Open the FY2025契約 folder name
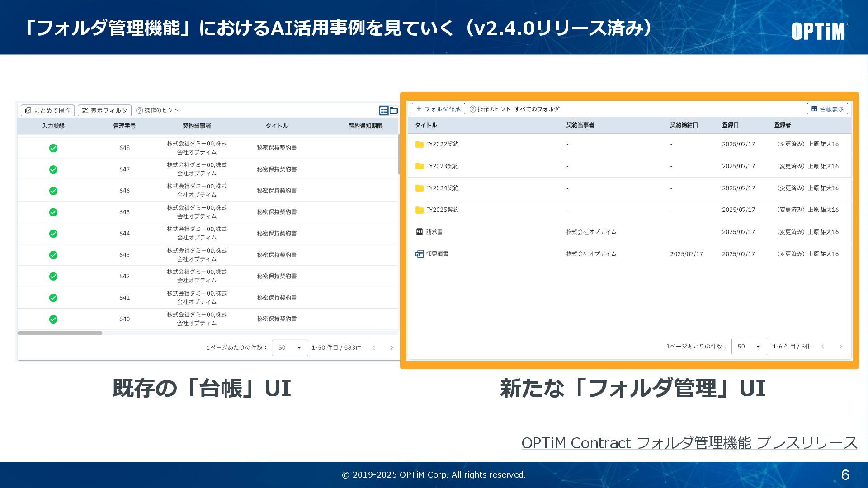Image resolution: width=868 pixels, height=488 pixels. click(442, 210)
